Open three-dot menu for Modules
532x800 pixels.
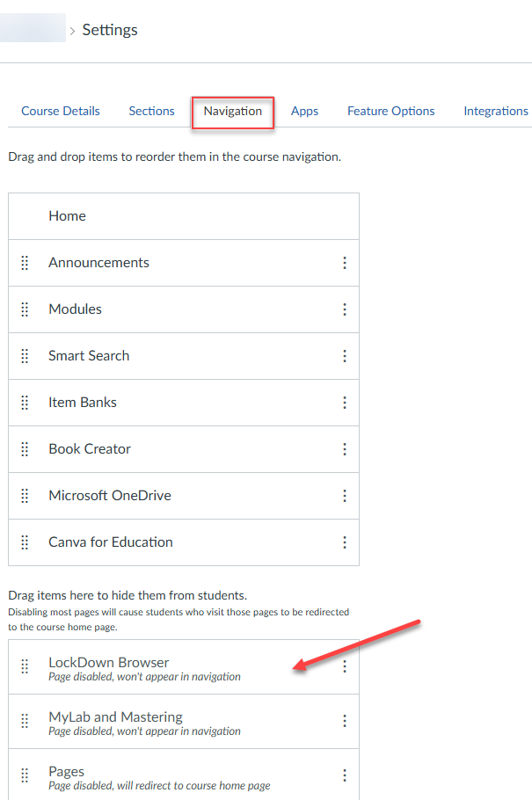(x=345, y=309)
